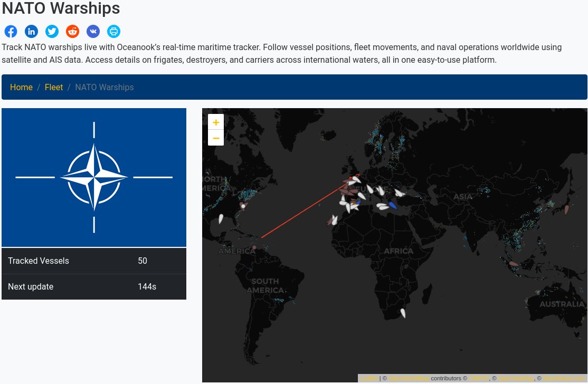
Task: Click the print page icon
Action: click(113, 32)
